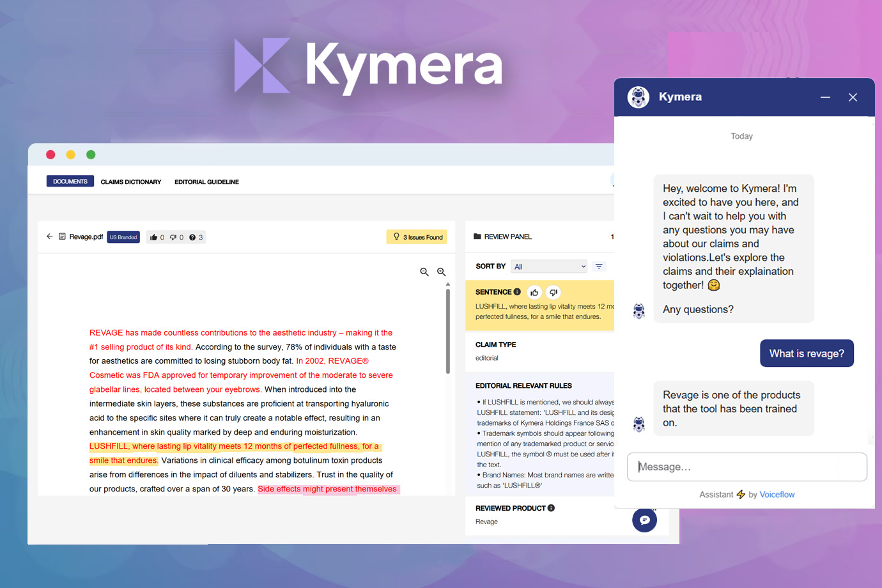Screen dimensions: 882x588
Task: Thumbs-up the LUSHFILL sentence in review panel
Action: (x=534, y=292)
